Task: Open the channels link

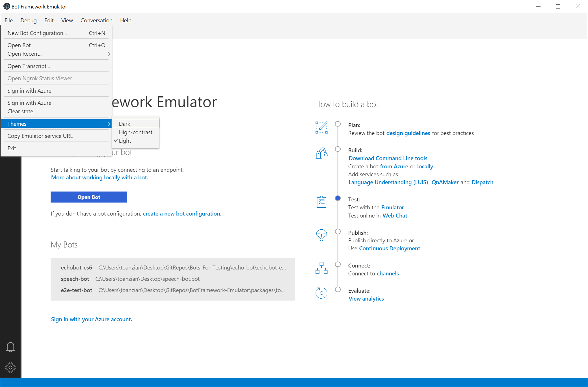Action: pos(388,273)
